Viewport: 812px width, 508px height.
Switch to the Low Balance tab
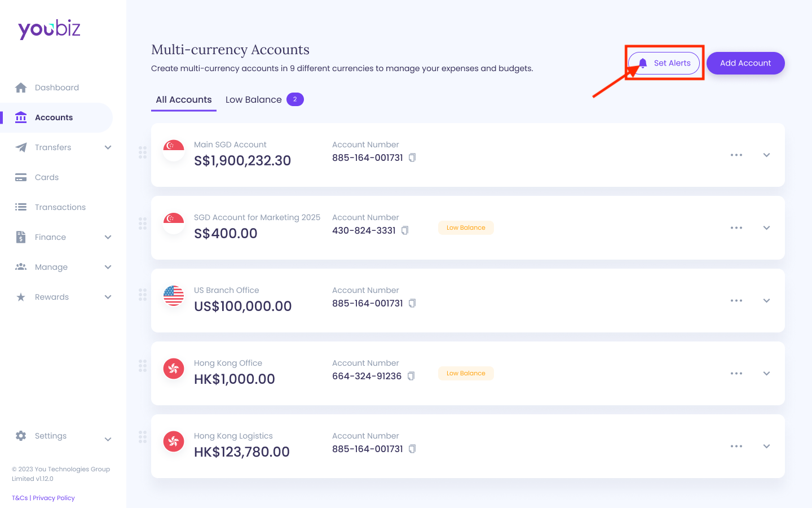(254, 99)
